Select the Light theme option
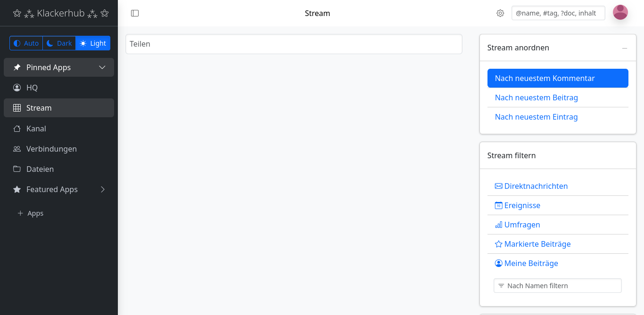Screen dimensions: 644x315 (x=93, y=43)
